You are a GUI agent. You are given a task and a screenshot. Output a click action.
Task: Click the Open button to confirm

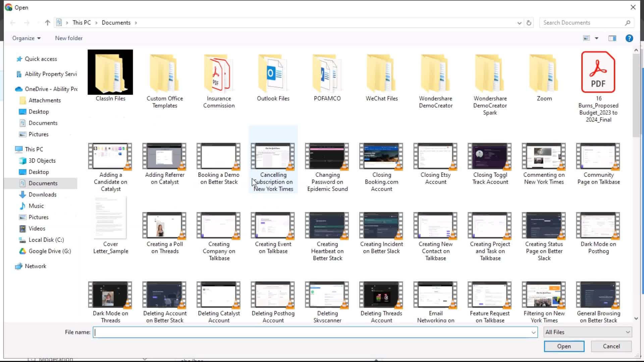pos(564,346)
